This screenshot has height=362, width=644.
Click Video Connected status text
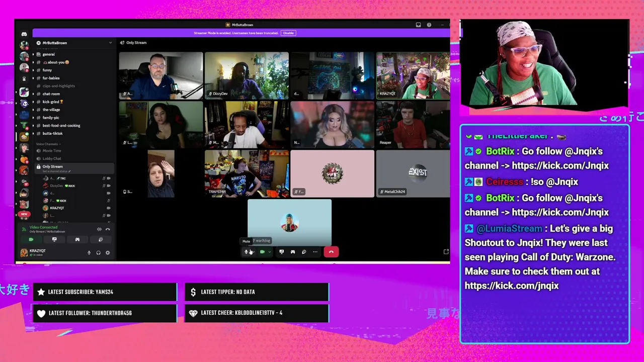[x=43, y=227]
